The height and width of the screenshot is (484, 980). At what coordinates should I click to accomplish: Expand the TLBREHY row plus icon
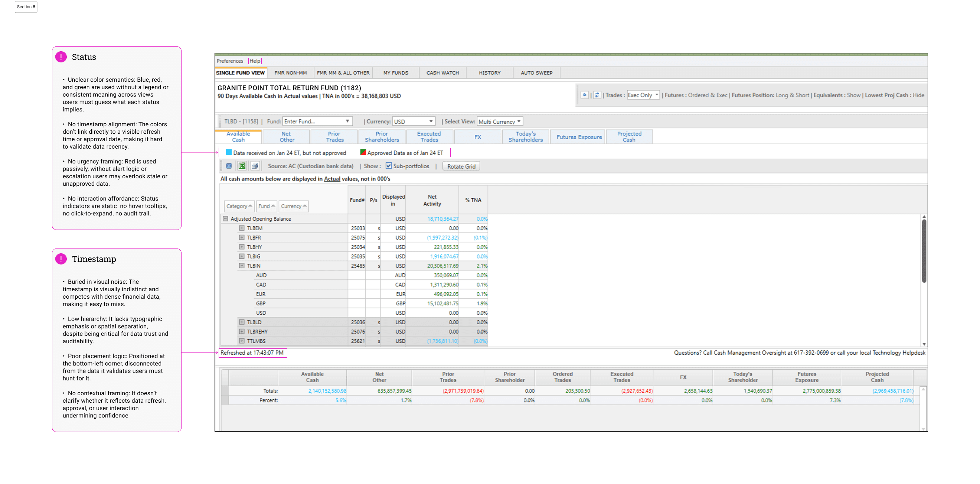pos(242,331)
